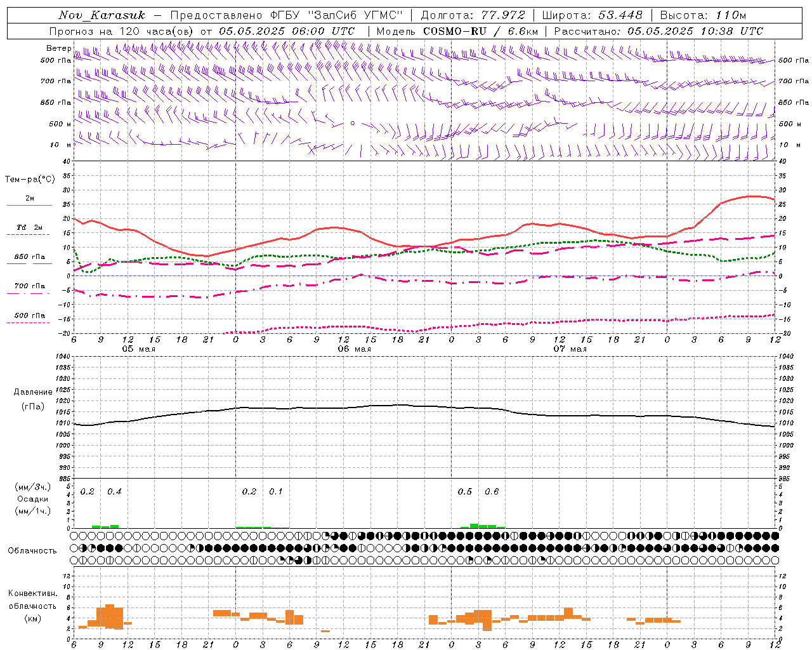The image size is (812, 650).
Task: Click the '(гПа)' pressure unit label
Action: click(33, 406)
